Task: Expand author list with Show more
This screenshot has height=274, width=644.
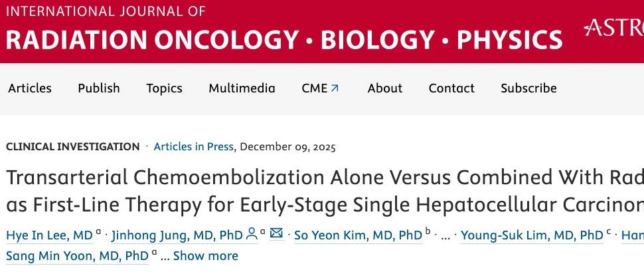Action: click(x=205, y=255)
